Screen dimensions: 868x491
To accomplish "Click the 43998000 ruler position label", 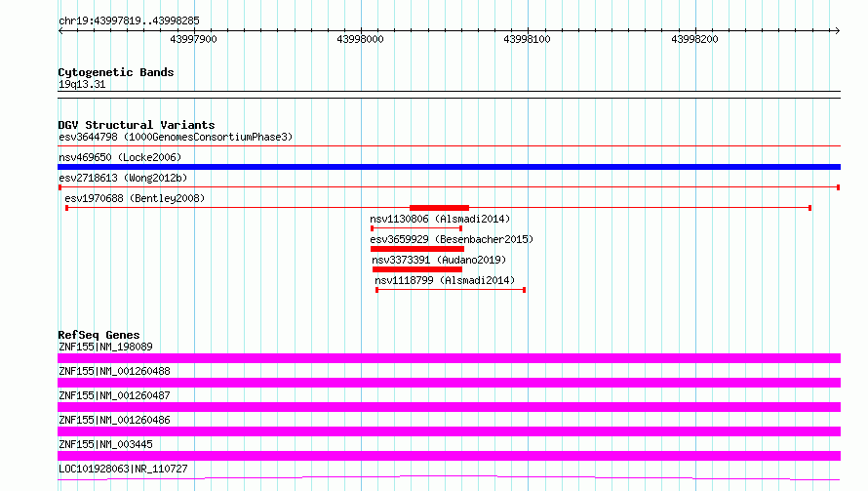I will 360,39.
